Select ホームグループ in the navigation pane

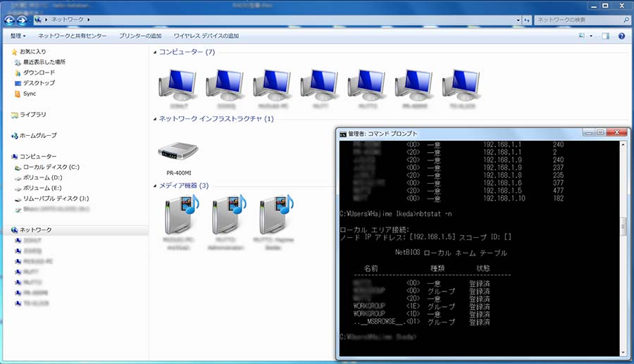[x=38, y=135]
